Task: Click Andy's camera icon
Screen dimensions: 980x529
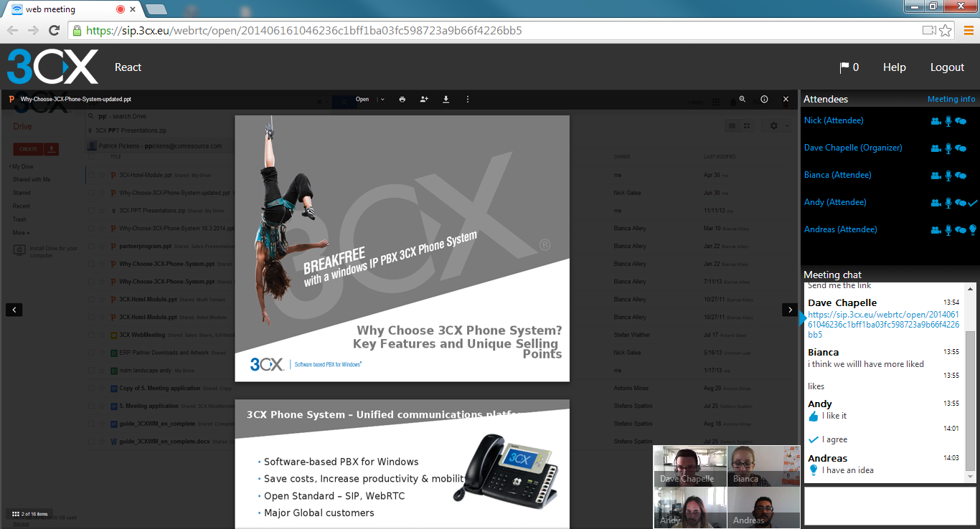Action: coord(936,203)
